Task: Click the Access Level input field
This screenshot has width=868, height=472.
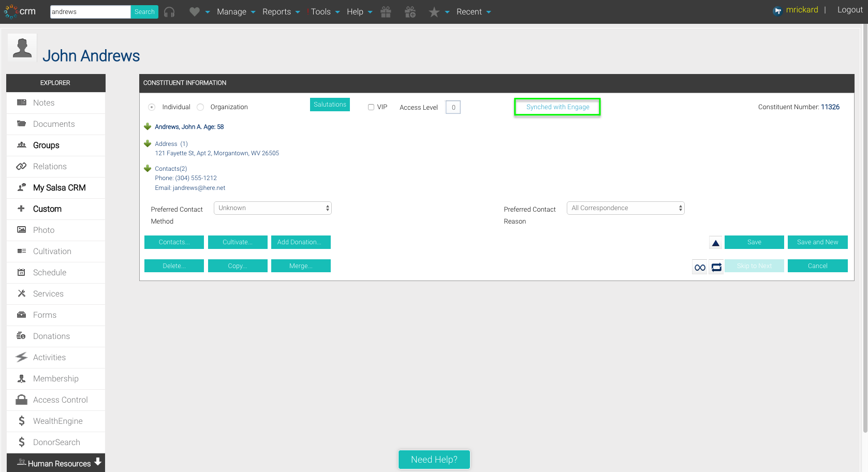Action: (x=453, y=107)
